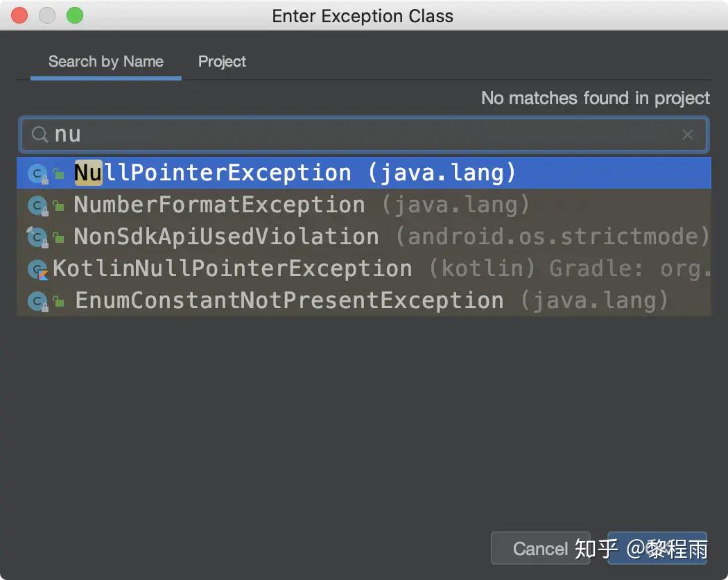
Task: Click the magnifying glass icon in the search field
Action: coord(40,134)
